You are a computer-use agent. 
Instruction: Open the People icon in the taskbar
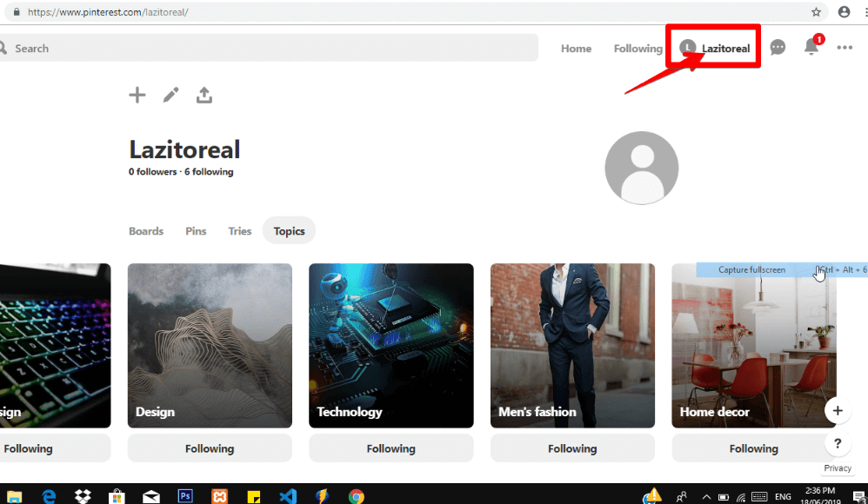[x=682, y=497]
